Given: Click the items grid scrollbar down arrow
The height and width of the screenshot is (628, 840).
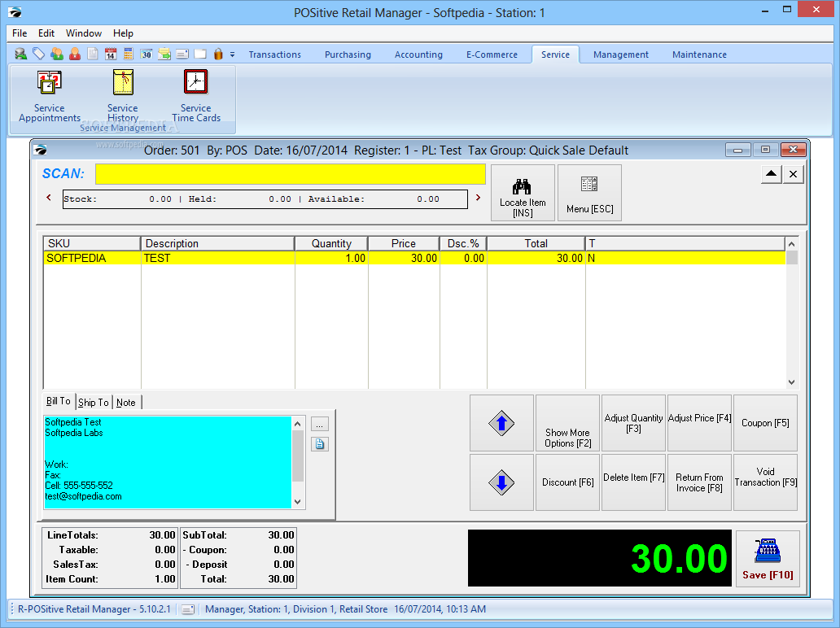Looking at the screenshot, I should (x=792, y=382).
